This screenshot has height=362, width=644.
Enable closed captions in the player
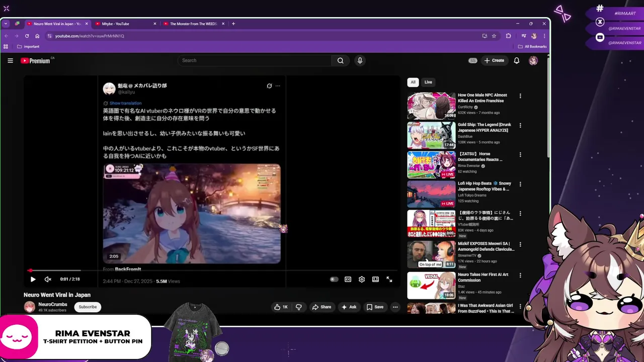[x=348, y=279]
